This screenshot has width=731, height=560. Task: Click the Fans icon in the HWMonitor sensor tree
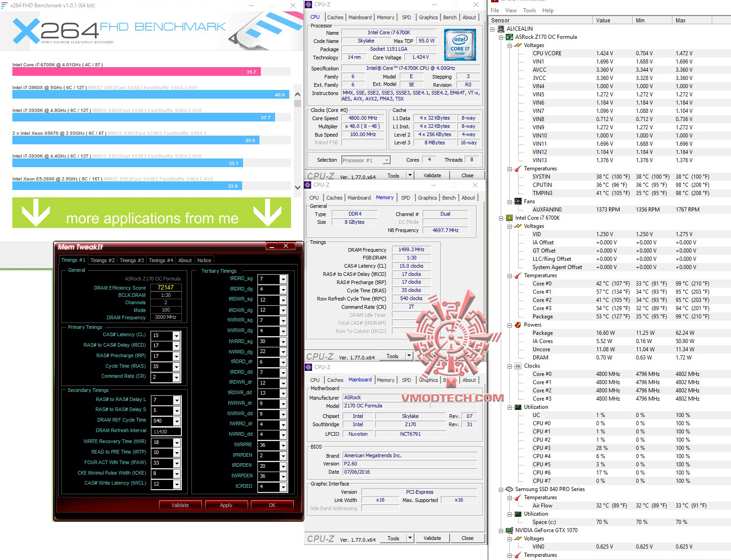[x=518, y=201]
